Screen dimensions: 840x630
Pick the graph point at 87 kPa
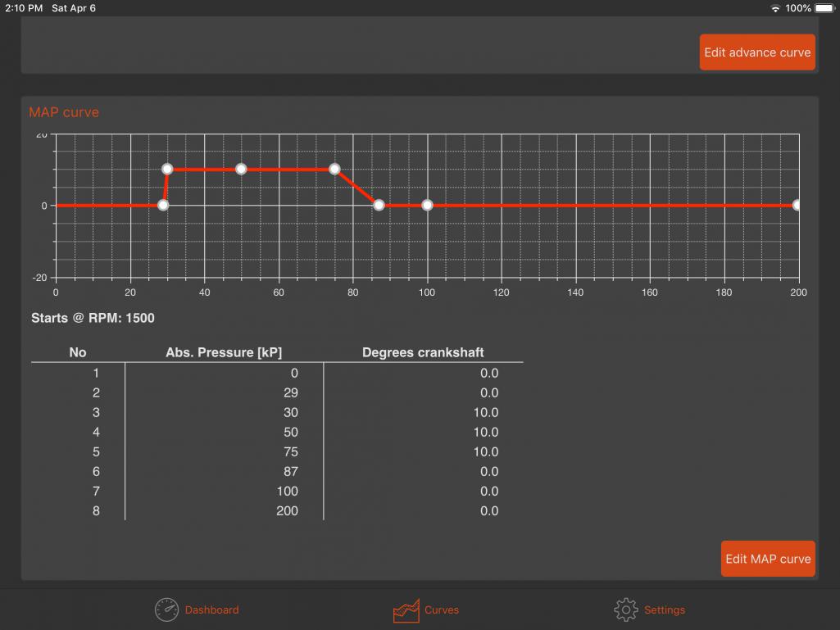379,205
